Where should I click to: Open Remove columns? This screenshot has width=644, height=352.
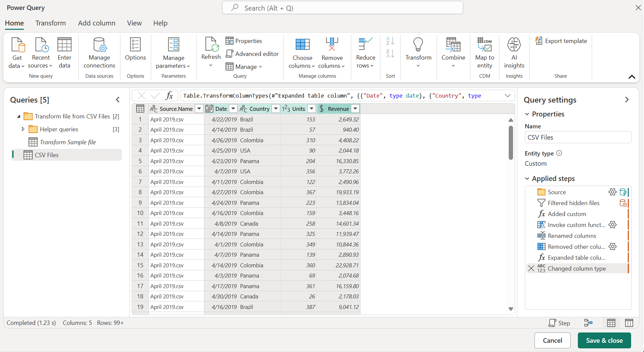332,53
